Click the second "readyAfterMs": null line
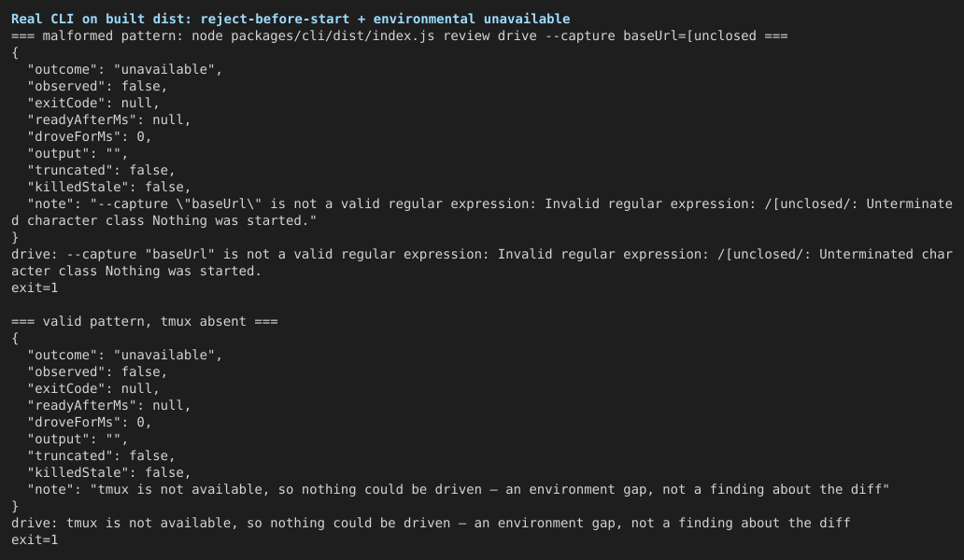The image size is (964, 560). tap(108, 405)
